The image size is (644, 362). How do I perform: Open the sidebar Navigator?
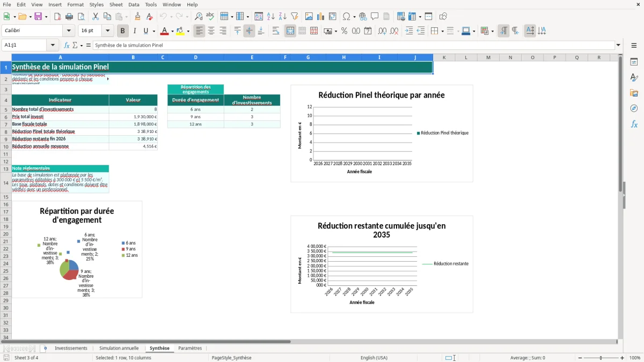[x=634, y=108]
